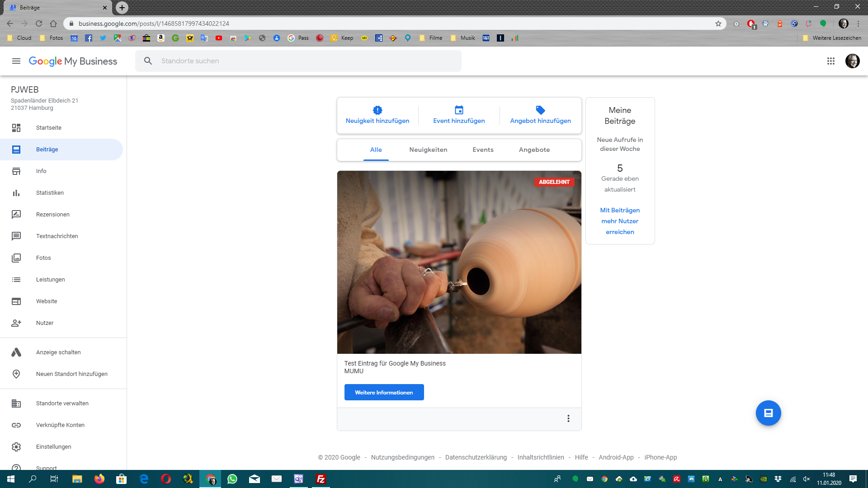The image size is (868, 488).
Task: Open Einstellungen from the sidebar
Action: pyautogui.click(x=61, y=447)
